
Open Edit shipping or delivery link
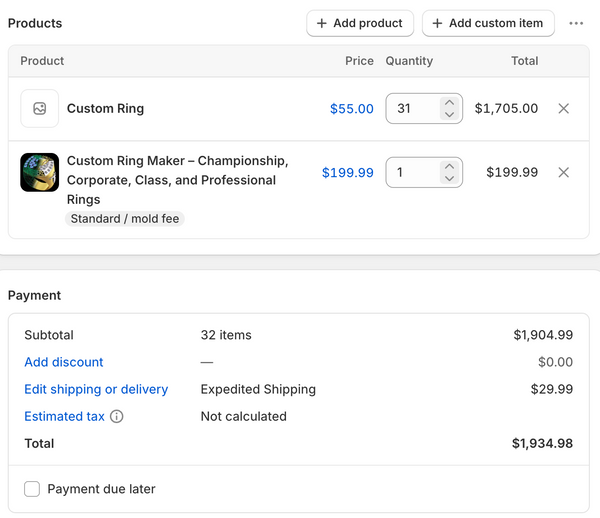[x=96, y=389]
